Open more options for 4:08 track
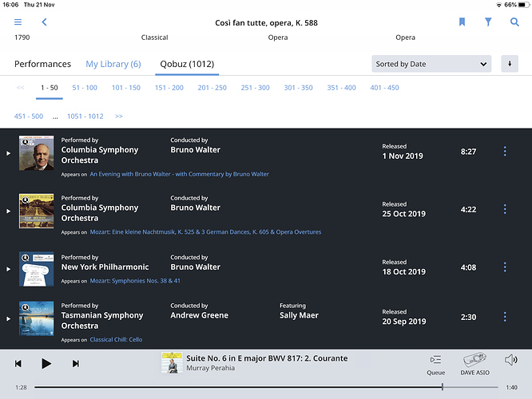The height and width of the screenshot is (399, 532). (x=505, y=267)
